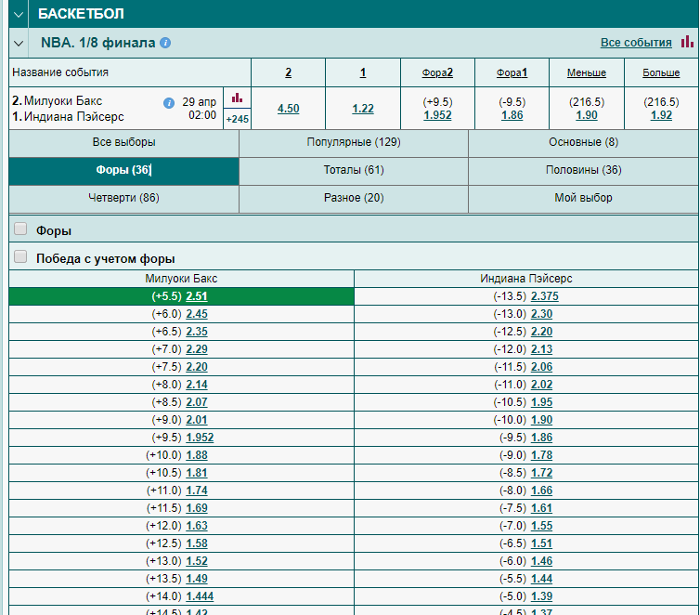Pick Фора1 (-9.5) odds 1.86 in main row
Screen dimensions: 700x615
(x=512, y=115)
